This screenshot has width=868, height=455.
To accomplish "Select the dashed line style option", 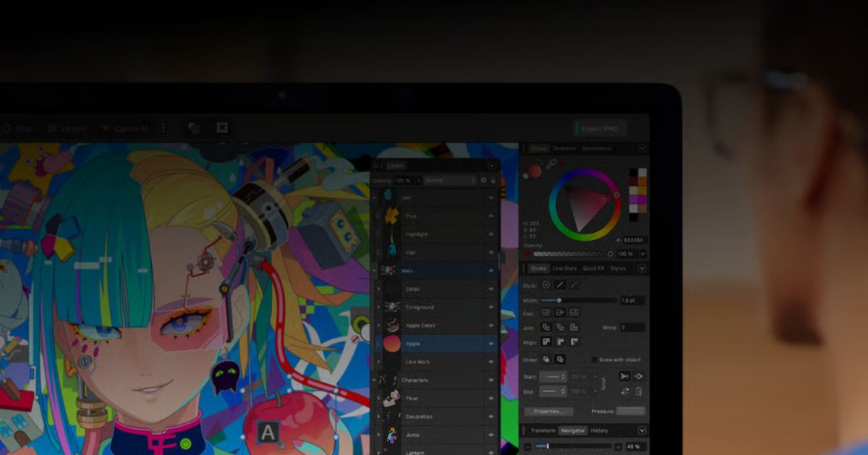I will point(574,284).
